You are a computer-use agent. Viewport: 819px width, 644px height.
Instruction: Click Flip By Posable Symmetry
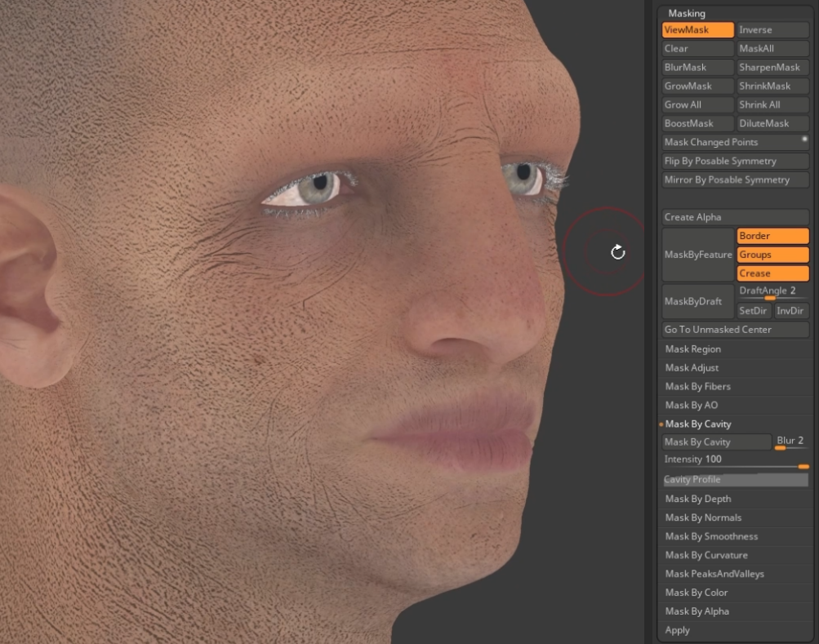[735, 161]
